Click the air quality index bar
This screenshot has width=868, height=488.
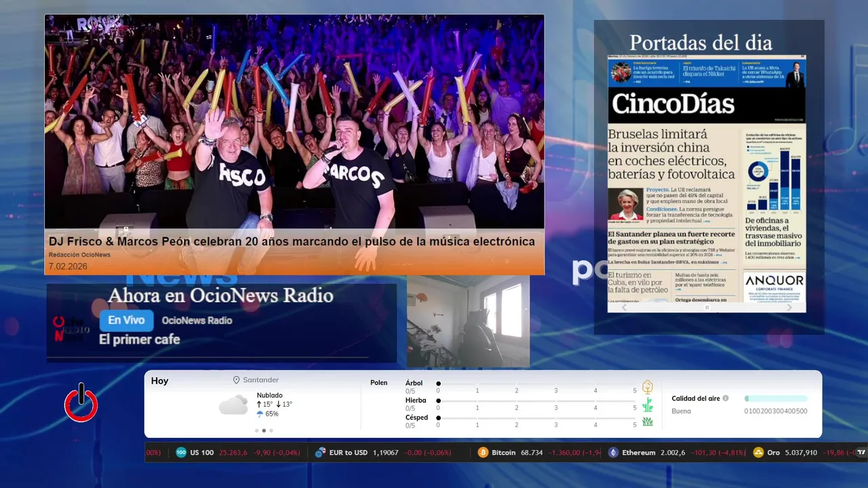pos(776,399)
